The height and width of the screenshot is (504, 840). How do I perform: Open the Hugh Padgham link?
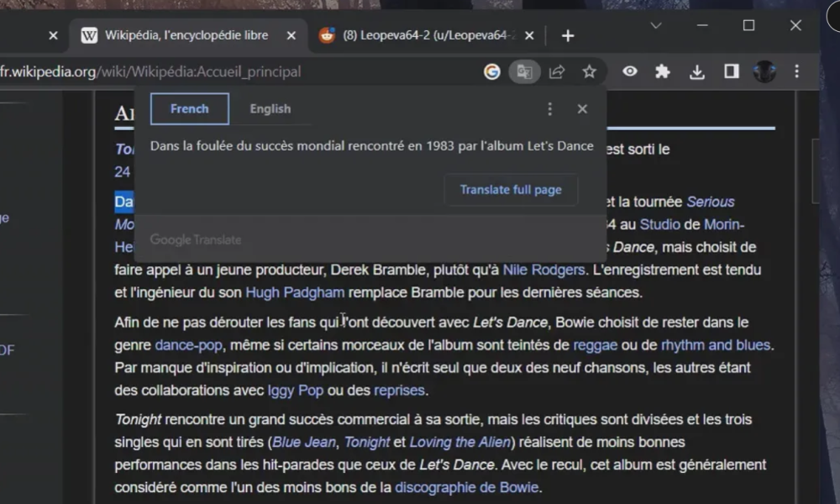(x=295, y=292)
